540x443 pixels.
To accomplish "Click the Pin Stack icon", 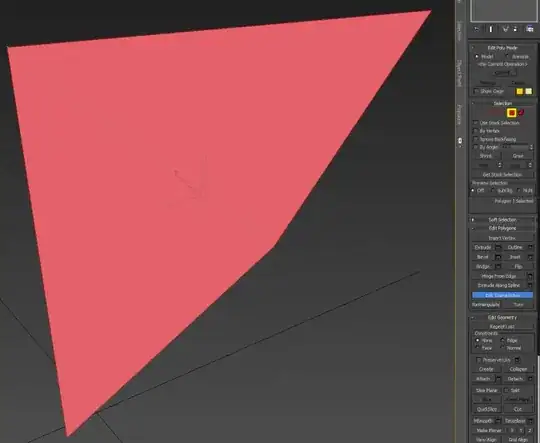I will point(477,30).
